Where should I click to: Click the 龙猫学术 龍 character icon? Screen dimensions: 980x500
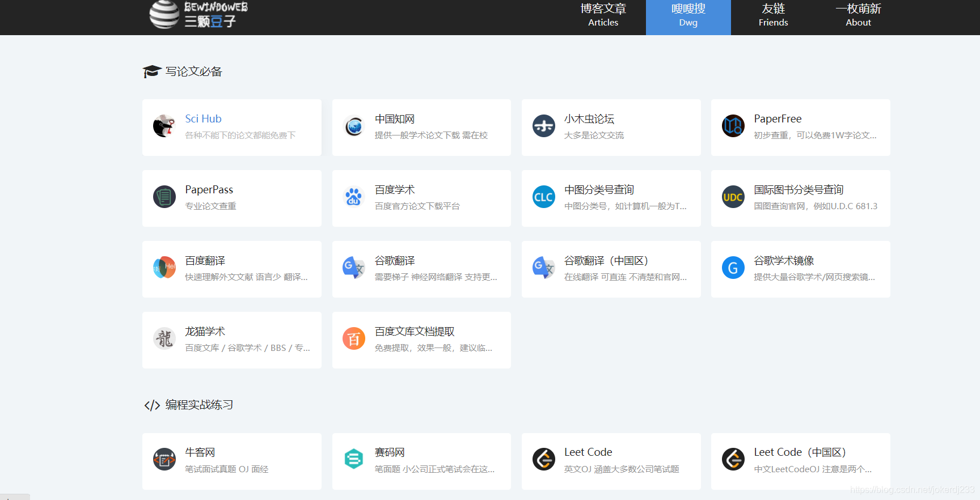(x=164, y=338)
